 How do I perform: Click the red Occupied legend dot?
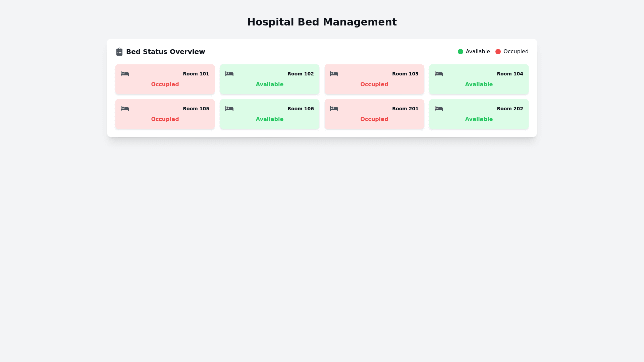click(498, 52)
